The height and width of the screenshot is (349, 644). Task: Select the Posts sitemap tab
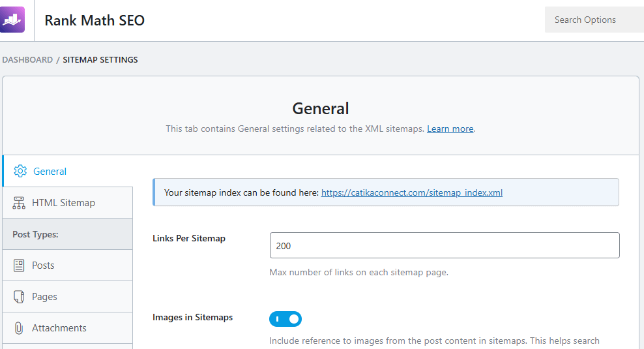43,266
